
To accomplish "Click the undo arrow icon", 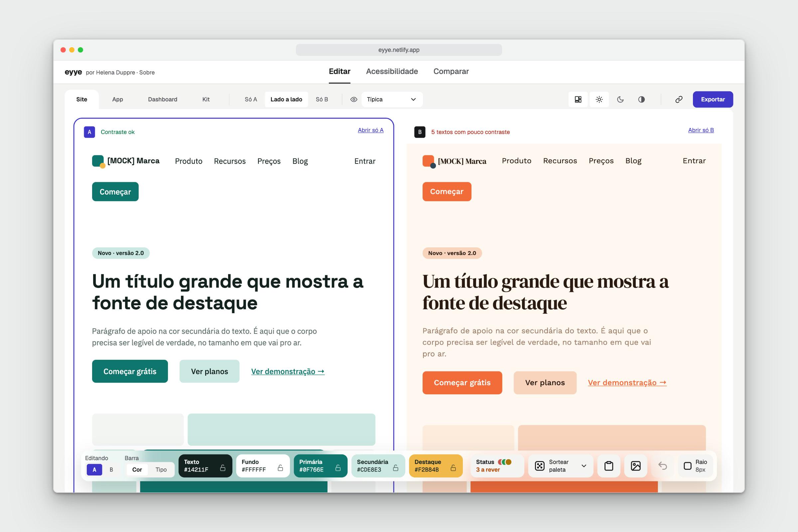I will [x=663, y=466].
